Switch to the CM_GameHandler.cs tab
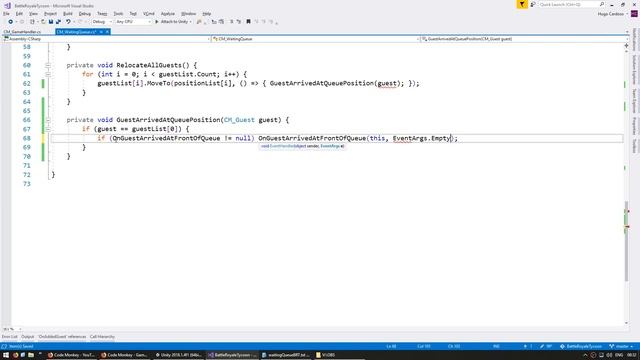This screenshot has height=360, width=640. coord(22,32)
